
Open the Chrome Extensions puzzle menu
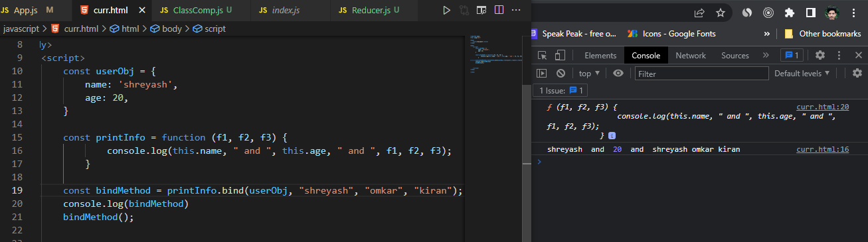[790, 13]
